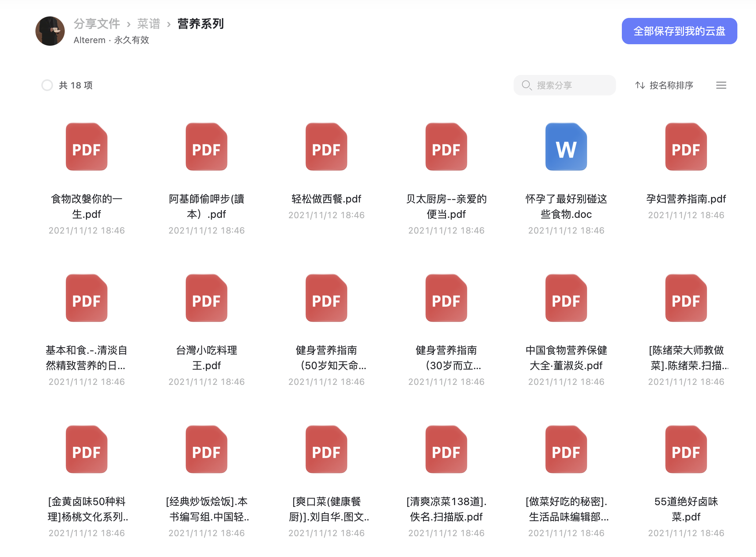Open the Word document 怀孕了最好别碰这些食物.doc
Screen dimensions: 756x557
coord(566,147)
